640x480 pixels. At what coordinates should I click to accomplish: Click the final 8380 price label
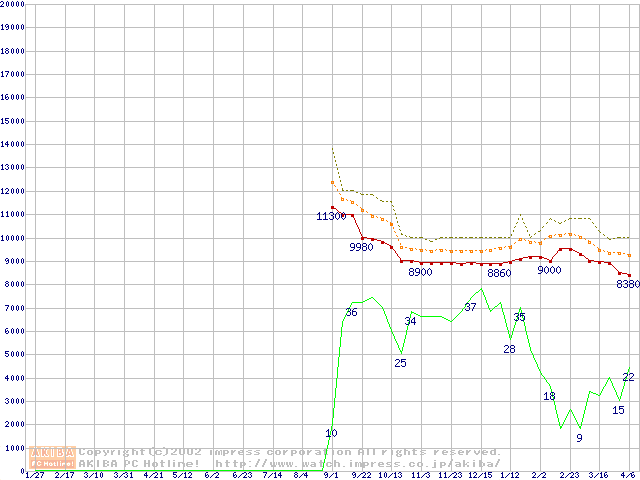(x=627, y=284)
